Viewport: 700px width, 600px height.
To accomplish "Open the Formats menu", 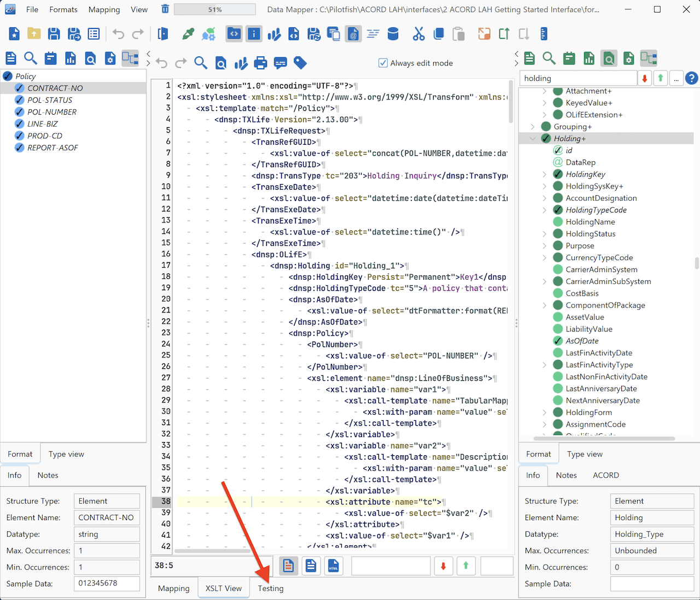I will click(63, 9).
